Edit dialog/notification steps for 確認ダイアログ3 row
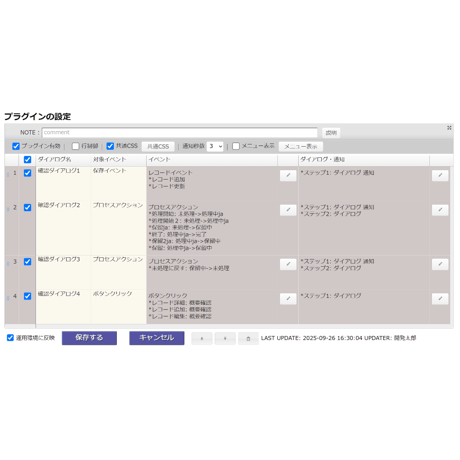Screen dimensions: 460x460 tap(440, 264)
